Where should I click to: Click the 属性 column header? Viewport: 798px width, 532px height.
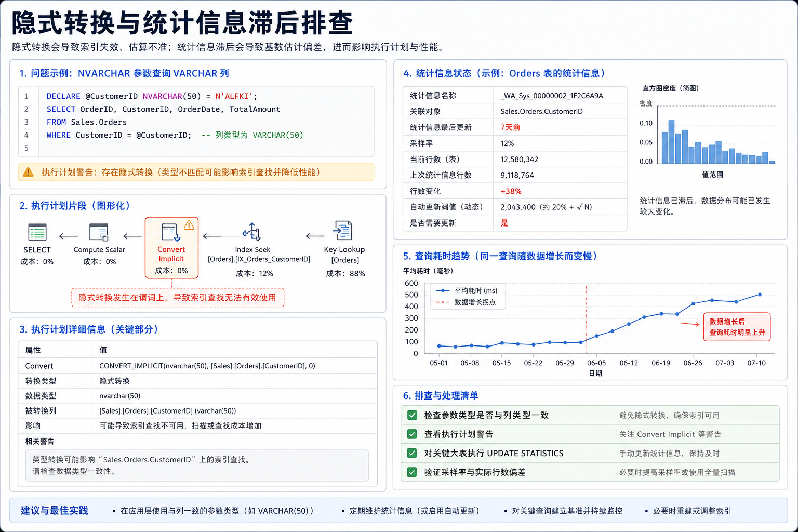pyautogui.click(x=33, y=350)
